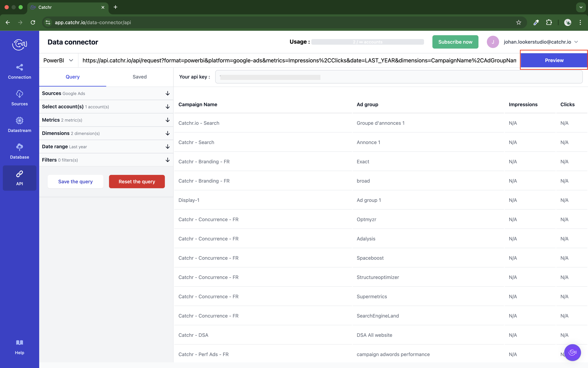Select the campaign adwords performance cell
This screenshot has height=368, width=588.
pos(393,354)
